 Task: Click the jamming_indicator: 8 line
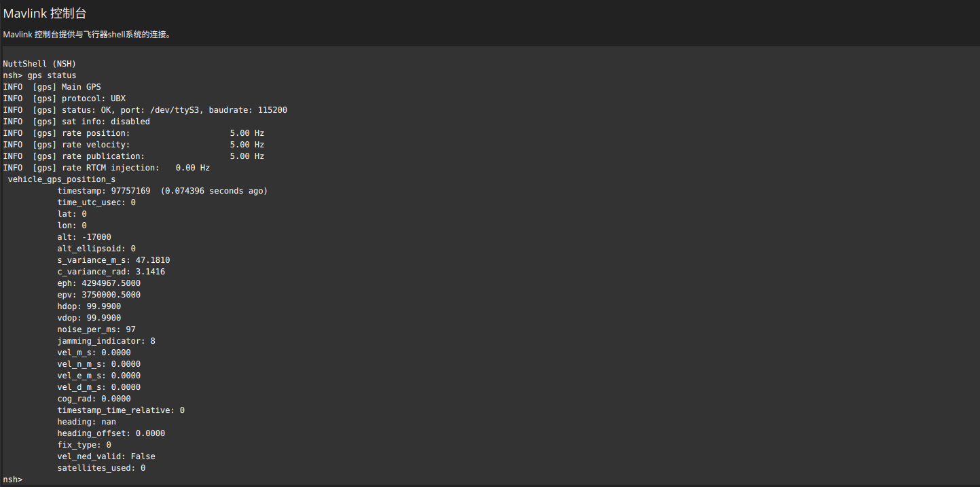click(x=106, y=341)
